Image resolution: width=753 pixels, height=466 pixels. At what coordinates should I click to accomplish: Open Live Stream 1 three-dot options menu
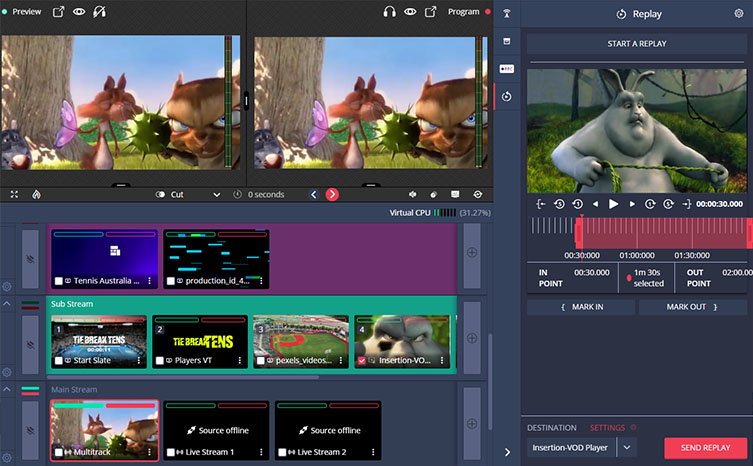pos(261,452)
